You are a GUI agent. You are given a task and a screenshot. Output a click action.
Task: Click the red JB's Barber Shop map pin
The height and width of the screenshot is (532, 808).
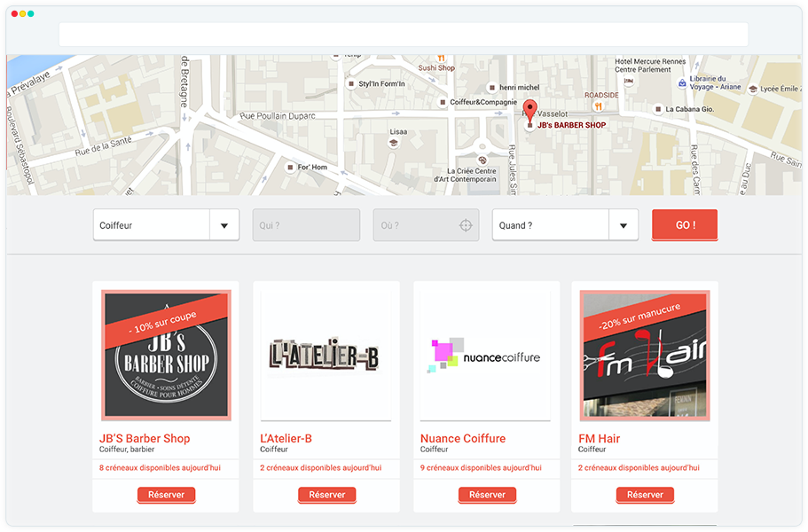530,111
